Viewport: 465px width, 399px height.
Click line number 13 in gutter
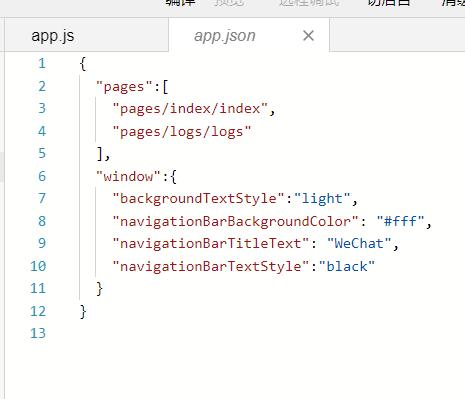(38, 333)
